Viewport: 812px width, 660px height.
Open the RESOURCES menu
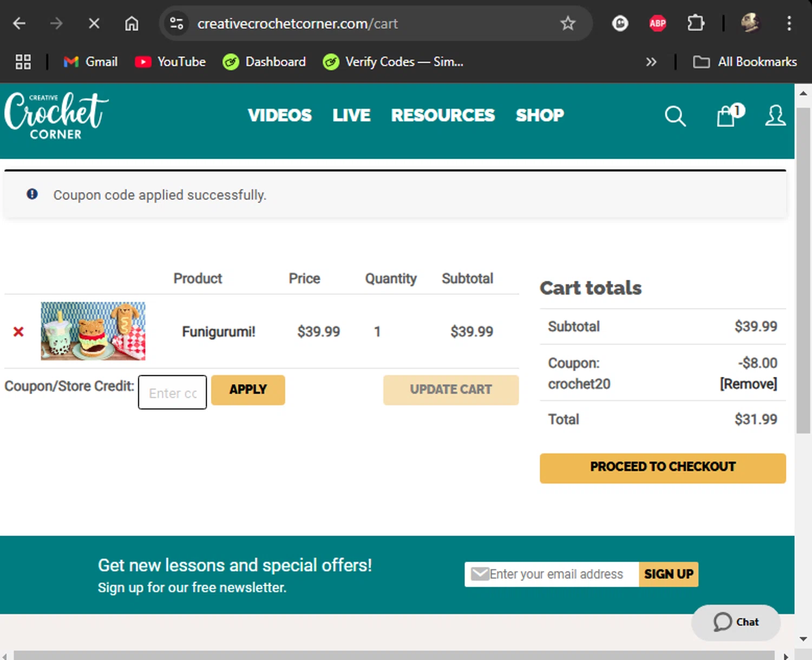[x=443, y=115]
